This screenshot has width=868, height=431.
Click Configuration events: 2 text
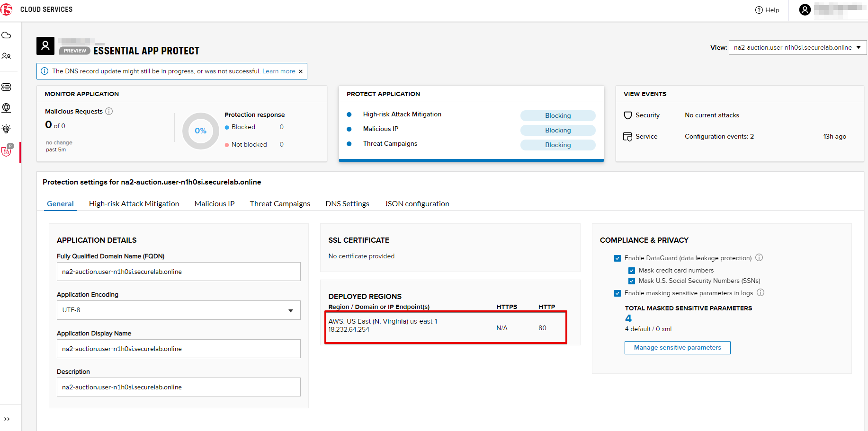coord(719,137)
